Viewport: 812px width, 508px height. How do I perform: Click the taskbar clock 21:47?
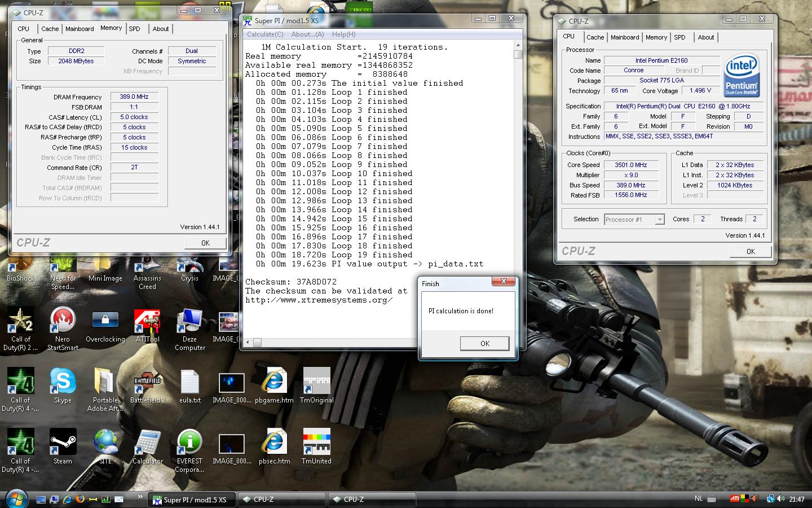pos(797,499)
